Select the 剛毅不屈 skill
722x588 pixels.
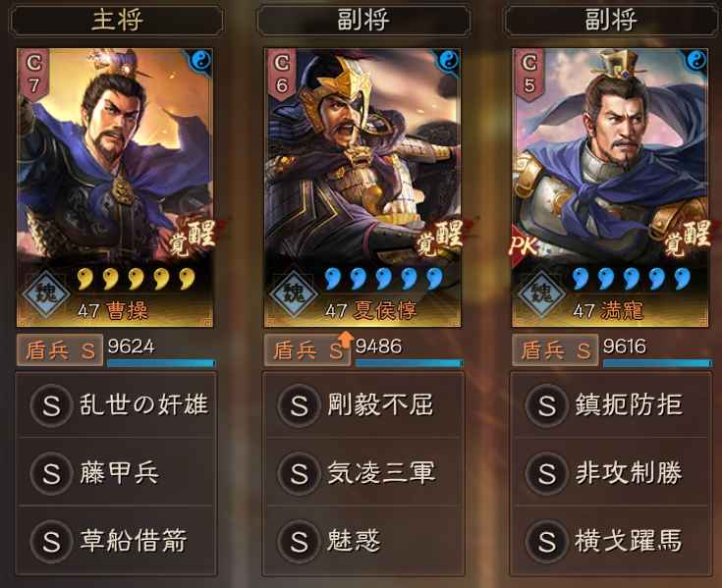[x=363, y=404]
